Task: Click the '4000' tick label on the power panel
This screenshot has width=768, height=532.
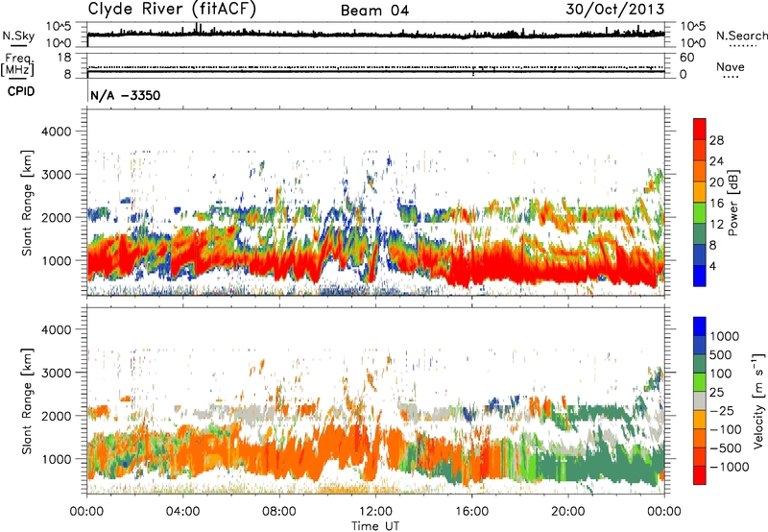Action: (57, 132)
